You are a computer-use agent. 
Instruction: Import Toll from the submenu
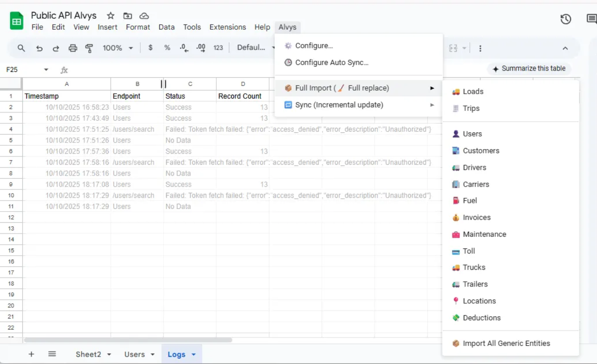pyautogui.click(x=511, y=251)
